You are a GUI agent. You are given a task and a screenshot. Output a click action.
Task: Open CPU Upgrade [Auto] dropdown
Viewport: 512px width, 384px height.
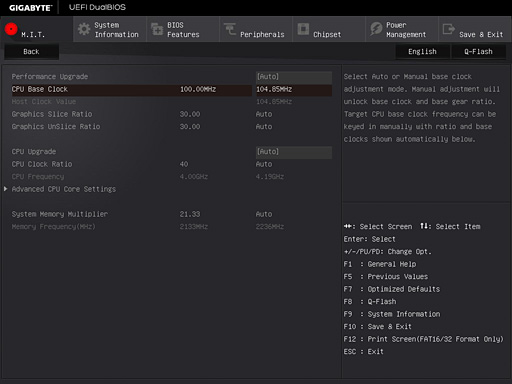294,152
